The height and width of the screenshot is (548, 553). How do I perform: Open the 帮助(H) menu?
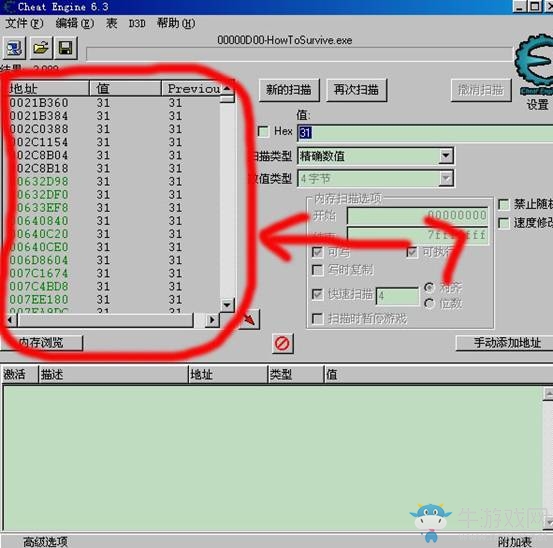176,24
